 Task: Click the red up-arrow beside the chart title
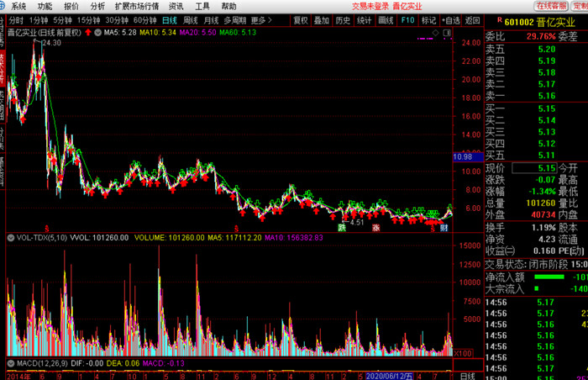(x=88, y=32)
